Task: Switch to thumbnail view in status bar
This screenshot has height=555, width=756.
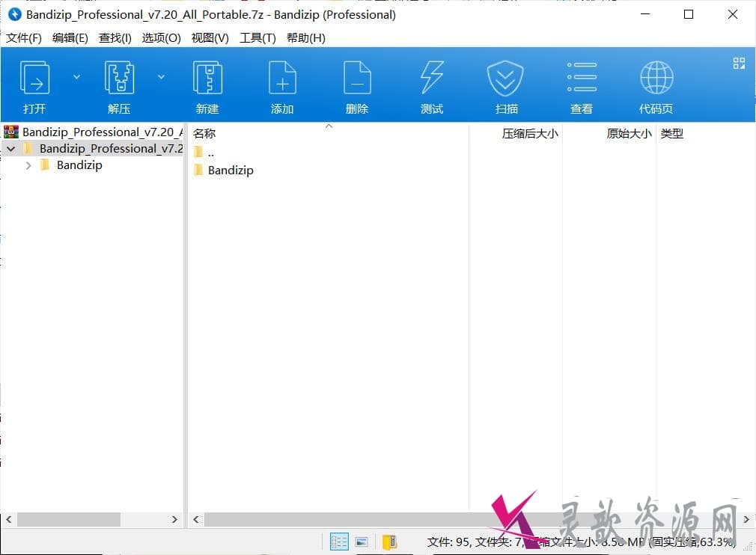Action: (x=362, y=542)
